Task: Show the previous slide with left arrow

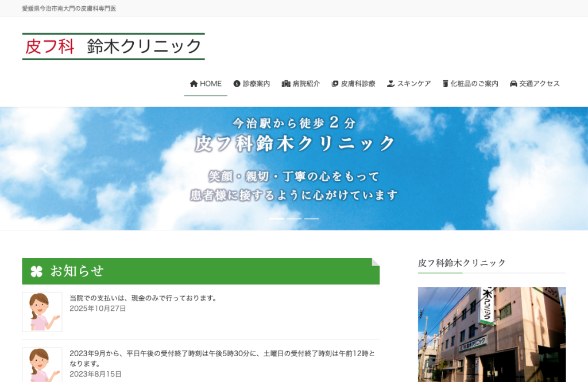Action: pyautogui.click(x=44, y=169)
